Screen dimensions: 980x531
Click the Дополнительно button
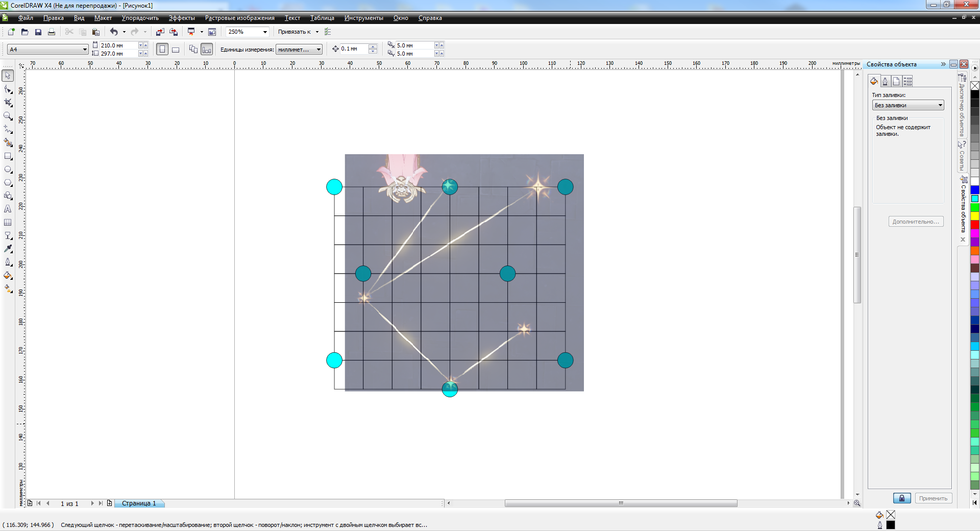pyautogui.click(x=916, y=222)
